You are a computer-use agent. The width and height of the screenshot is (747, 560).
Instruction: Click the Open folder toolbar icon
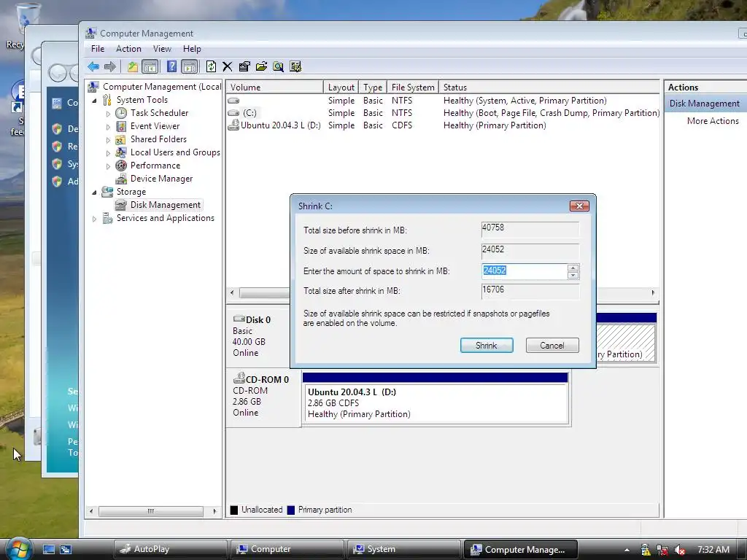(x=261, y=66)
